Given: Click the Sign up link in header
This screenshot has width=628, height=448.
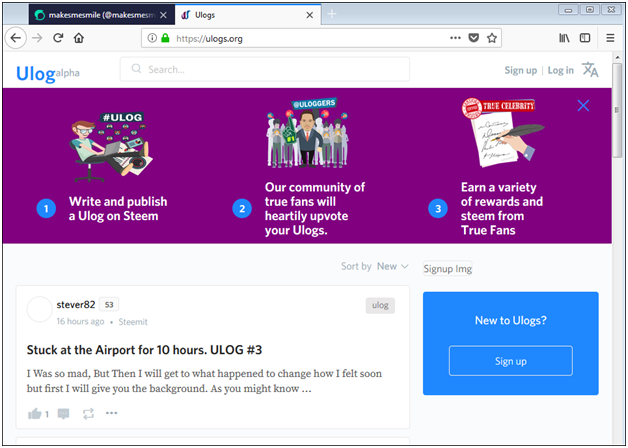Looking at the screenshot, I should 520,70.
